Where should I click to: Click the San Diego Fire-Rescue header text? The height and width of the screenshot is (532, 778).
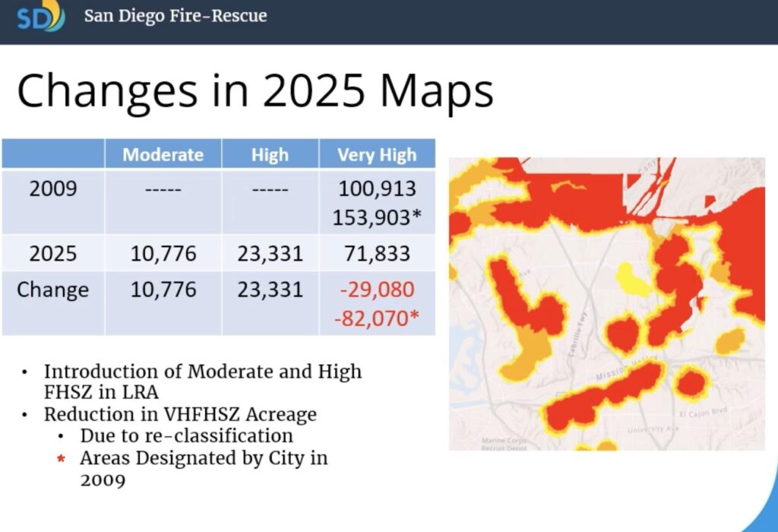click(x=175, y=16)
